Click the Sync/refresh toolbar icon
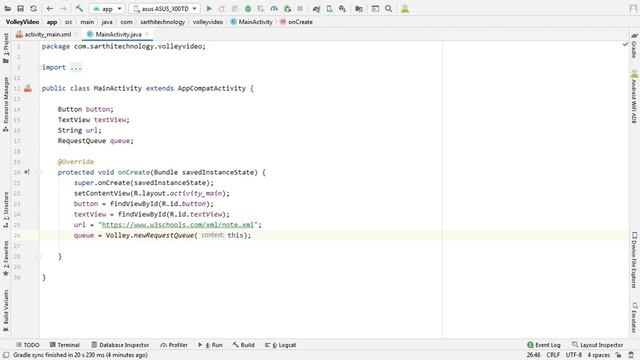This screenshot has width=640, height=360. pyautogui.click(x=33, y=9)
